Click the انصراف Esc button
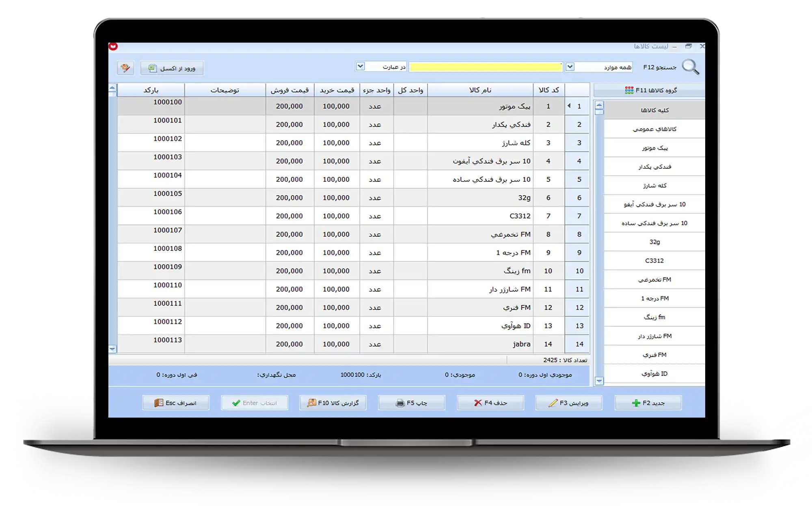The image size is (812, 506). pos(176,403)
